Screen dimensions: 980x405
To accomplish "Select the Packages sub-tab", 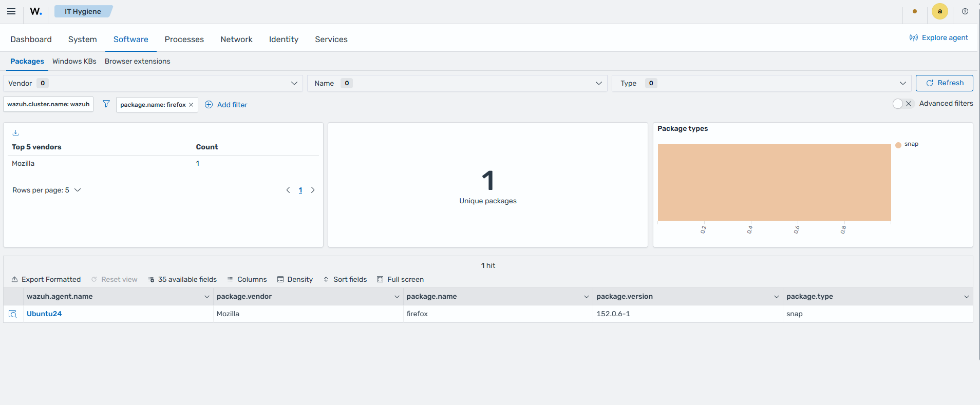I will pos(27,61).
